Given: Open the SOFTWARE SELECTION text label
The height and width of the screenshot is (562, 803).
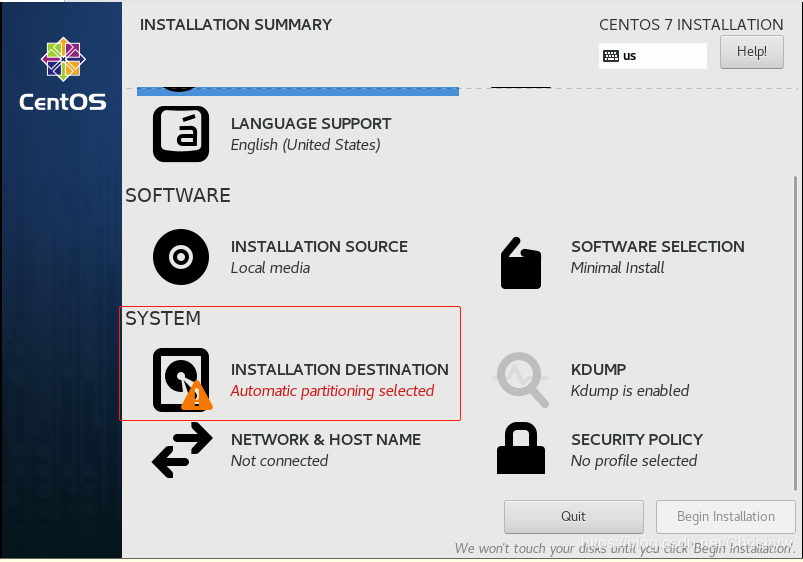Looking at the screenshot, I should [x=657, y=247].
